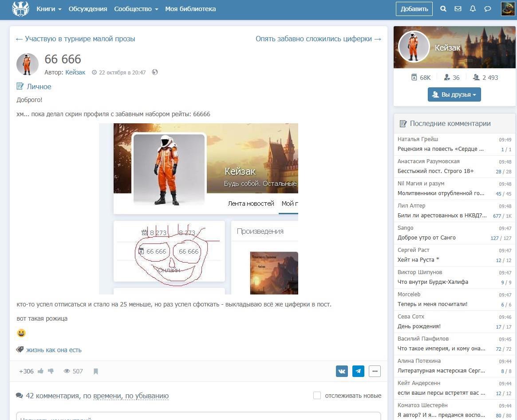517x420 pixels.
Task: Open messages via envelope icon
Action: point(458,9)
